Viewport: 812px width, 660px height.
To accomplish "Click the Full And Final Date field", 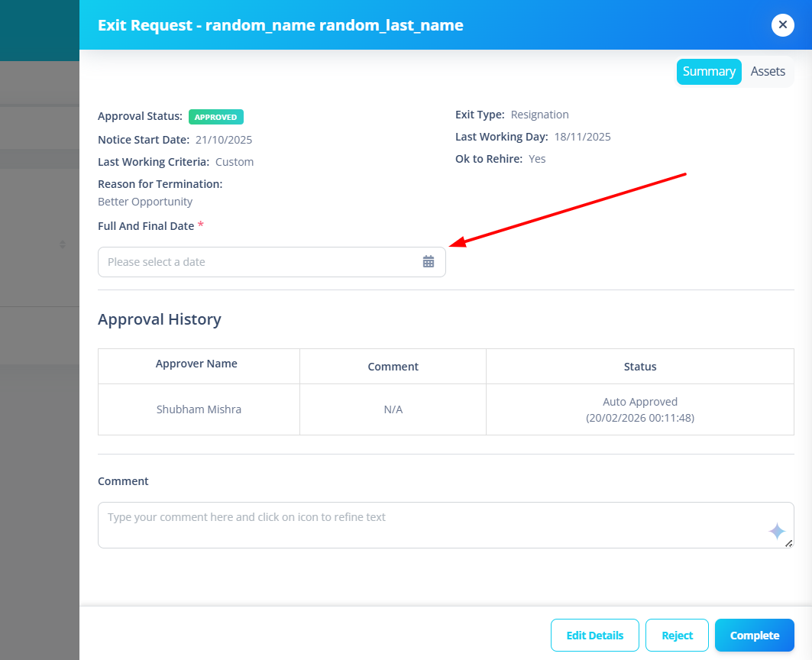I will [x=271, y=262].
